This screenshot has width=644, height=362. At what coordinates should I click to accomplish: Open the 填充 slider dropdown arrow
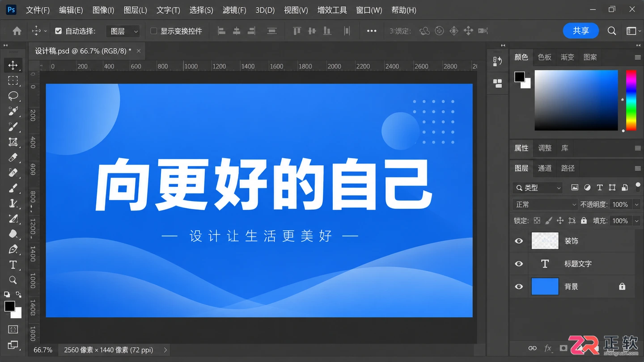click(x=637, y=221)
